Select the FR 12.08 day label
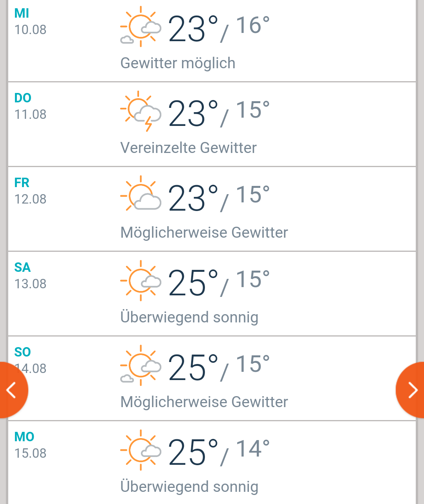Screen dimensions: 424x504 click(x=30, y=191)
